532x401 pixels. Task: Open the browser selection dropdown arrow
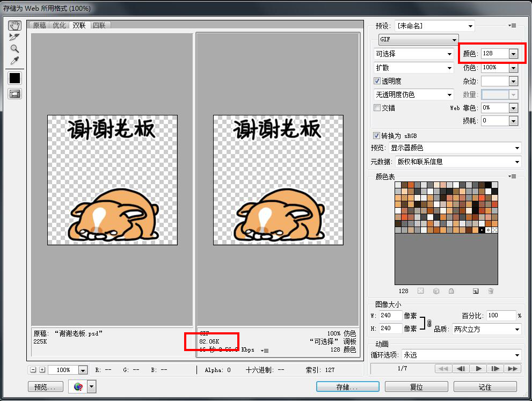92,387
